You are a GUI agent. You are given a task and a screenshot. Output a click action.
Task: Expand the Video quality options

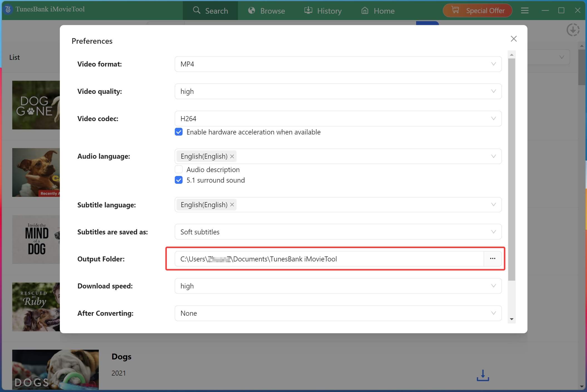(x=493, y=91)
